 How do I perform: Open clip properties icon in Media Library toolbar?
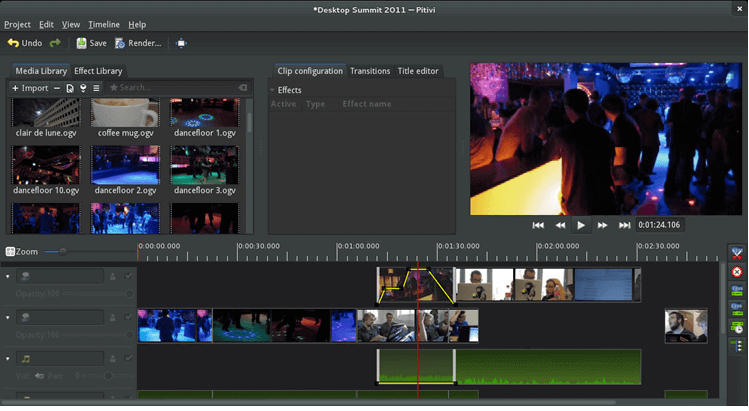tap(70, 88)
